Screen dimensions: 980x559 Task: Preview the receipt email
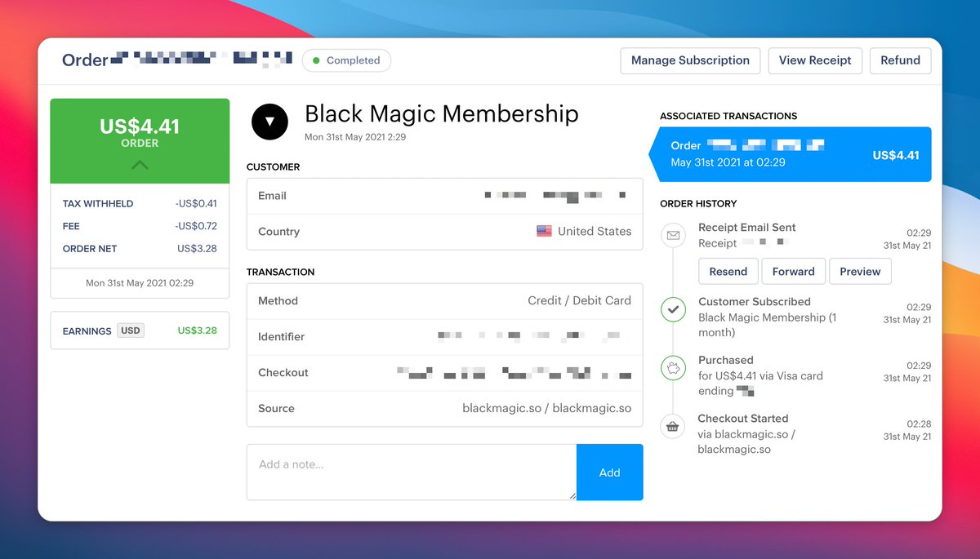pyautogui.click(x=860, y=271)
